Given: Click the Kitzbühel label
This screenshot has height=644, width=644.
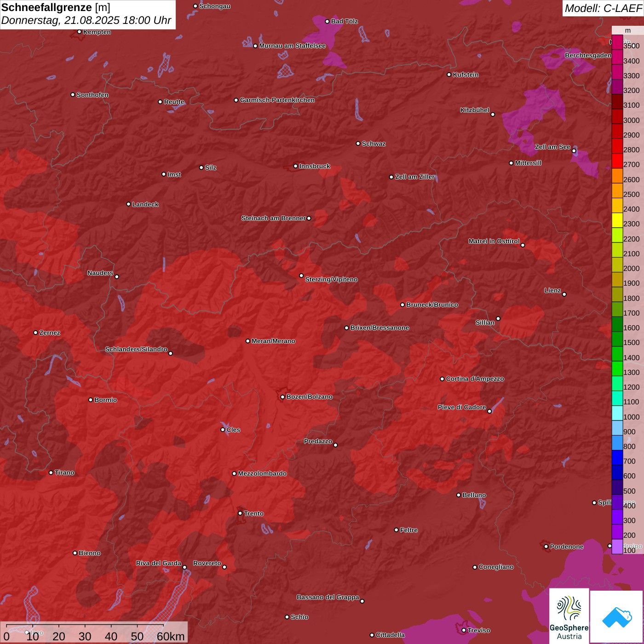Looking at the screenshot, I should pyautogui.click(x=475, y=110).
